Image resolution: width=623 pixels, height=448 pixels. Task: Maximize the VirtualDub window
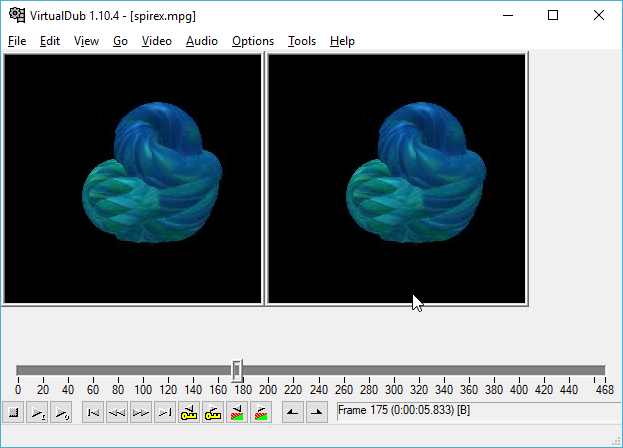click(553, 15)
